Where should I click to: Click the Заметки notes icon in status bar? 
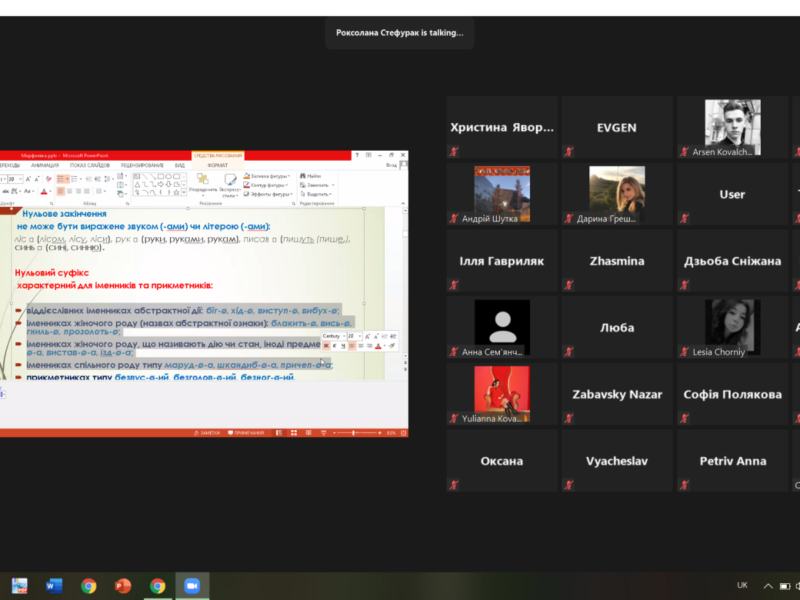[207, 432]
